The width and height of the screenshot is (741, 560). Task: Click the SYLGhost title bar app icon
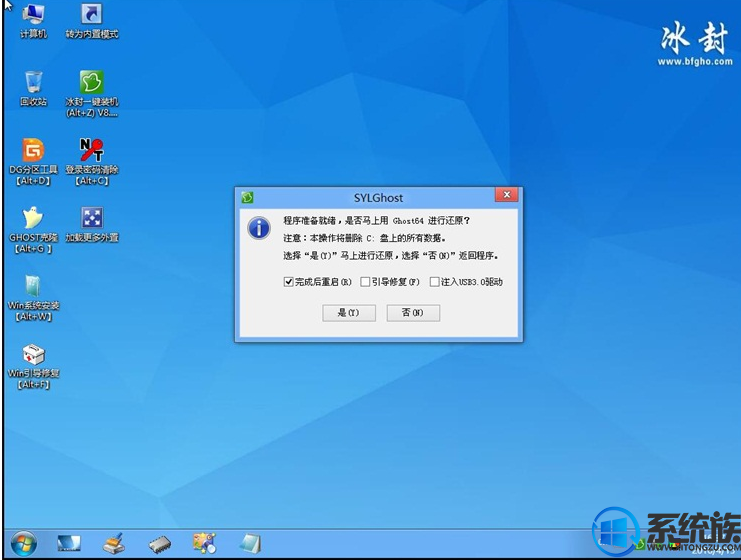247,197
